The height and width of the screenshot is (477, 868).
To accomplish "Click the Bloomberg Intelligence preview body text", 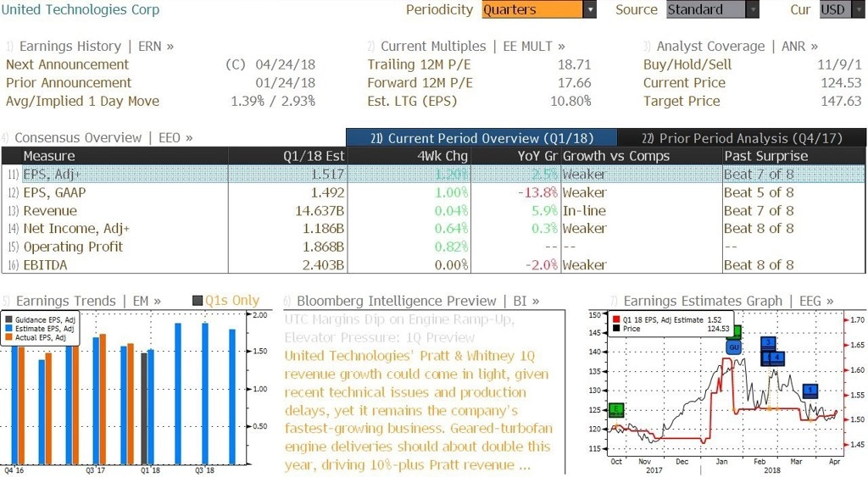I will click(419, 411).
